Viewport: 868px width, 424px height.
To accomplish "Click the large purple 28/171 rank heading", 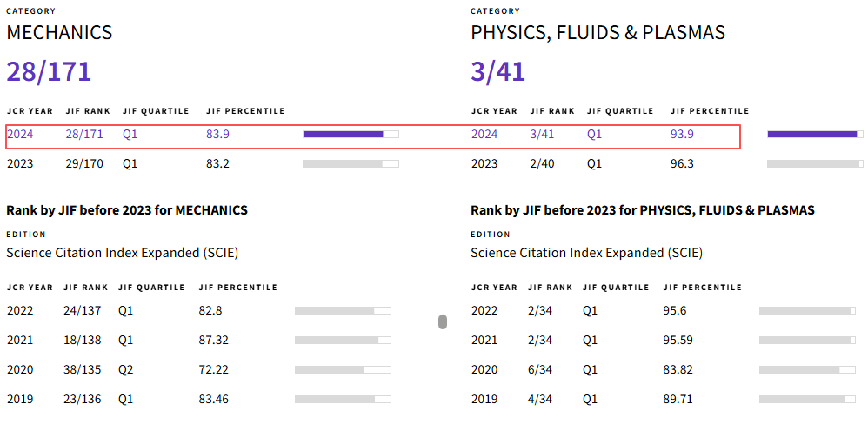I will tap(49, 71).
